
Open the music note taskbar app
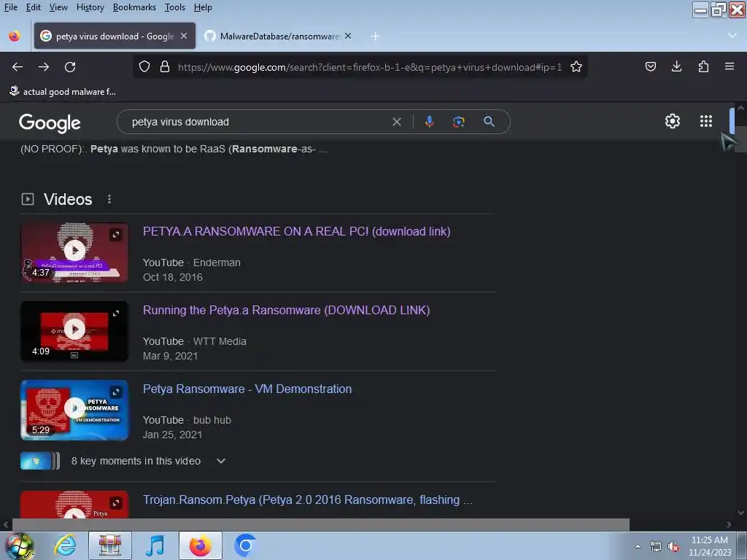(x=155, y=545)
